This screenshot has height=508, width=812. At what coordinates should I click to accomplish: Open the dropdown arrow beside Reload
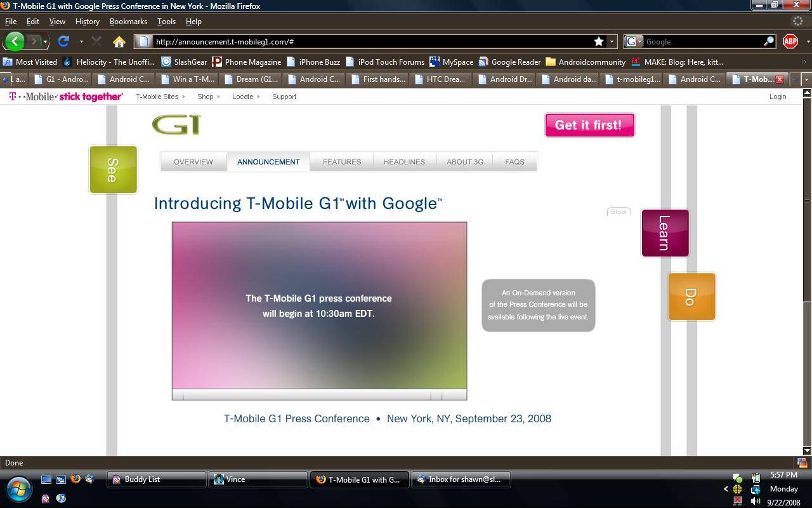[81, 42]
